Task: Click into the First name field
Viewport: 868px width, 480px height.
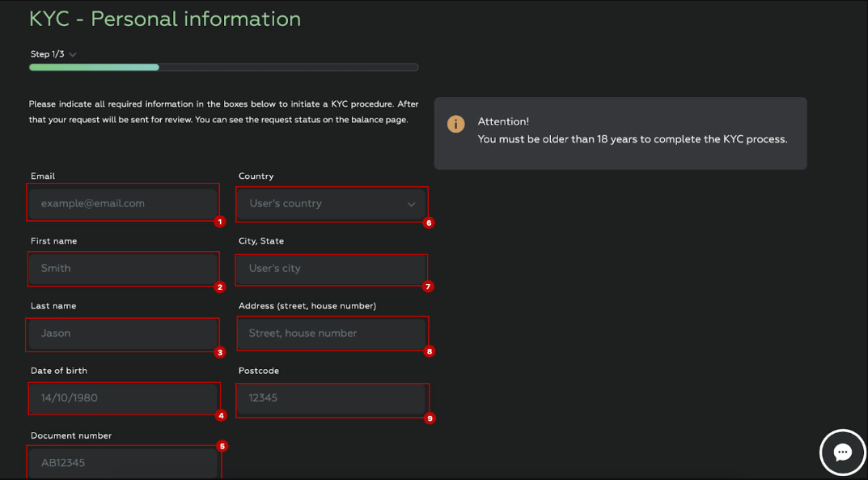Action: (x=123, y=269)
